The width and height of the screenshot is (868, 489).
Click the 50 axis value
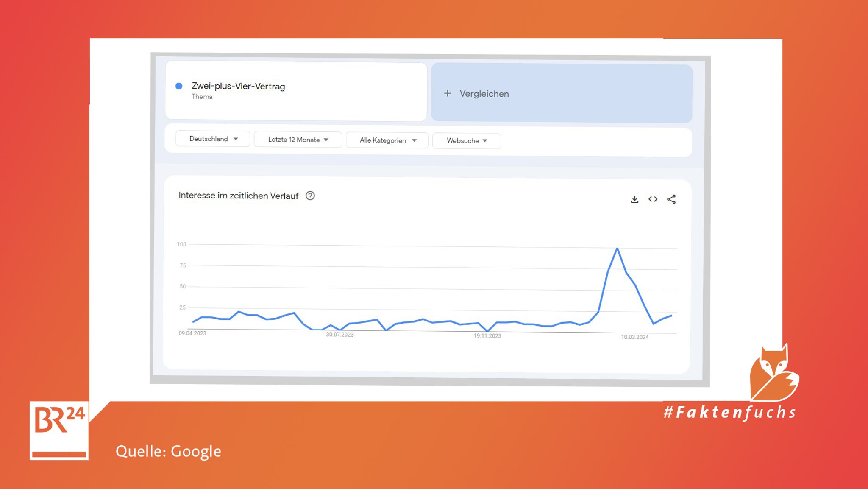183,287
